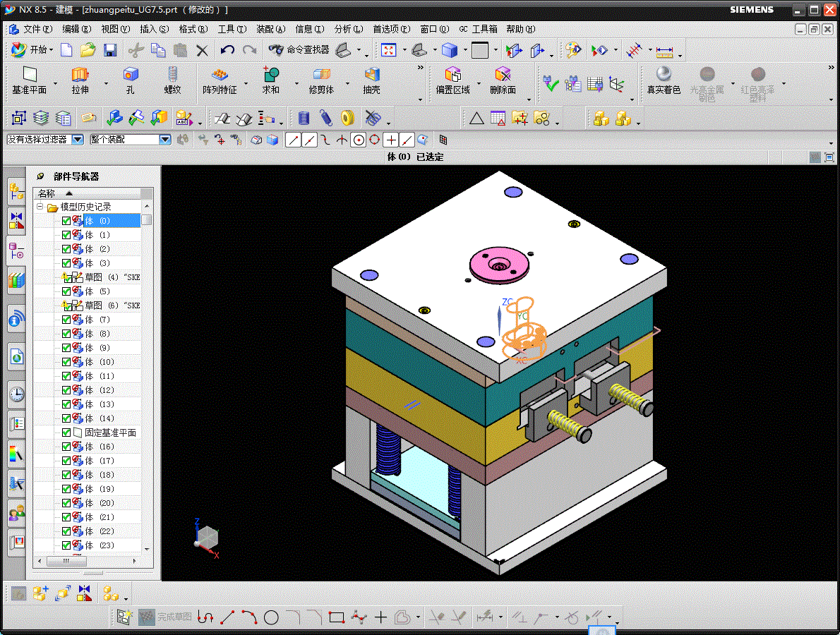Open the Assembly Navigator sidebar tab

pyautogui.click(x=17, y=192)
